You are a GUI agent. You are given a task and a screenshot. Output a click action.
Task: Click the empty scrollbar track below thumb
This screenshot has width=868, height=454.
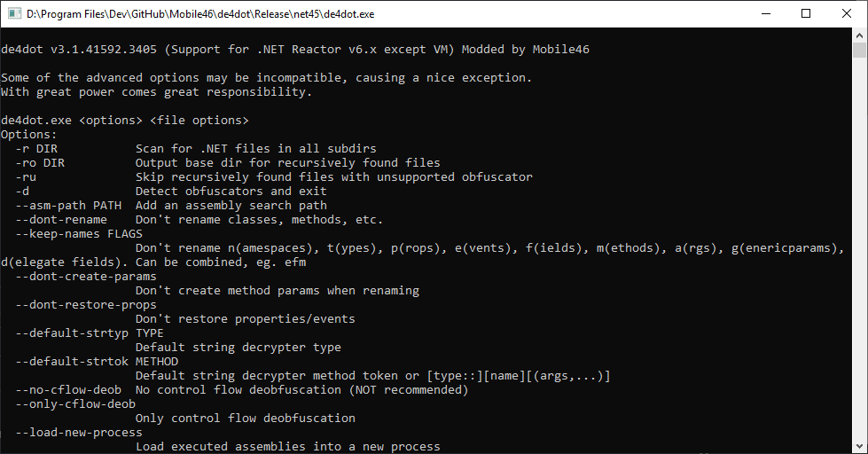(859, 249)
